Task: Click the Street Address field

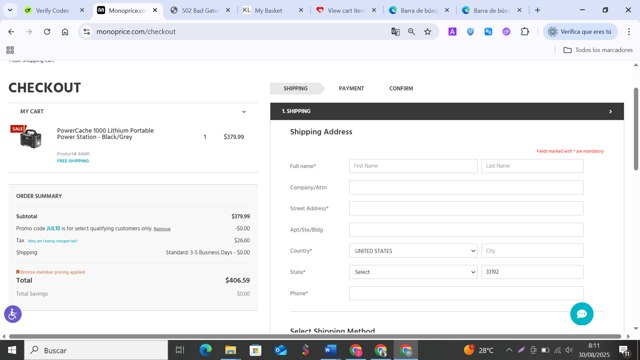Action: click(466, 208)
